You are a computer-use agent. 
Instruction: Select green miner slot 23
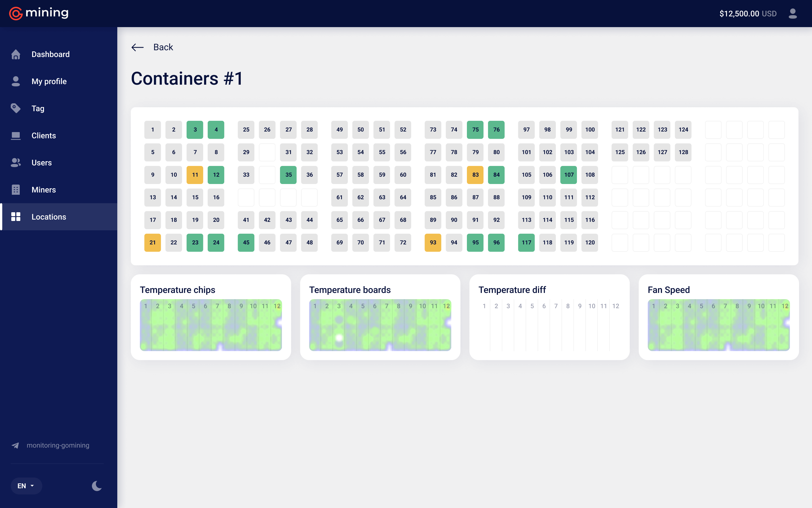click(x=195, y=243)
